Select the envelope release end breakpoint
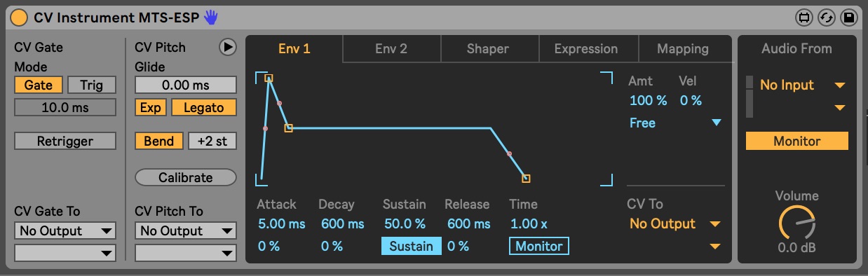Image resolution: width=868 pixels, height=276 pixels. pyautogui.click(x=526, y=179)
